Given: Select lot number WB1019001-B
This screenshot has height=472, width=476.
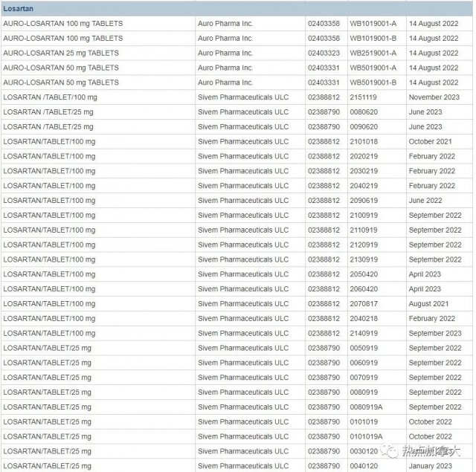Looking at the screenshot, I should (x=373, y=39).
